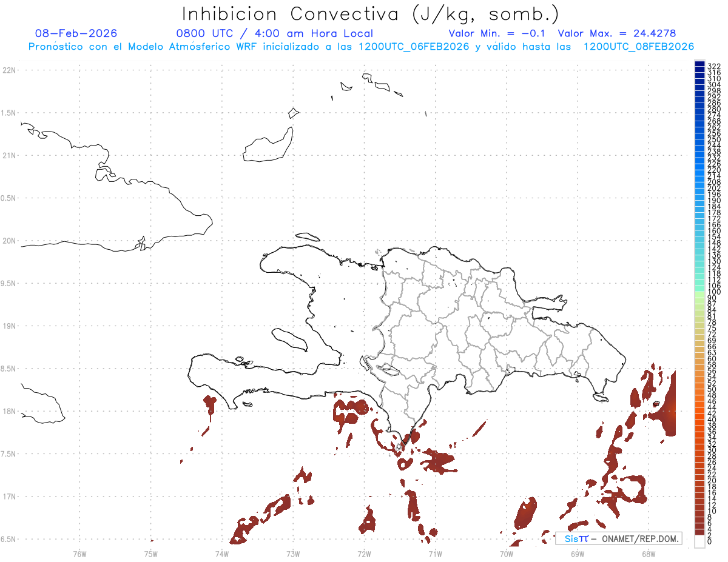Click the "100" label on the color scale
The height and width of the screenshot is (562, 728).
coord(714,292)
